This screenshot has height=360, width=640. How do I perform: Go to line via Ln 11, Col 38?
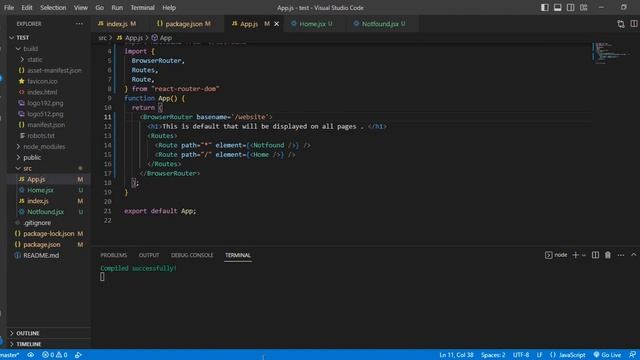tap(456, 355)
